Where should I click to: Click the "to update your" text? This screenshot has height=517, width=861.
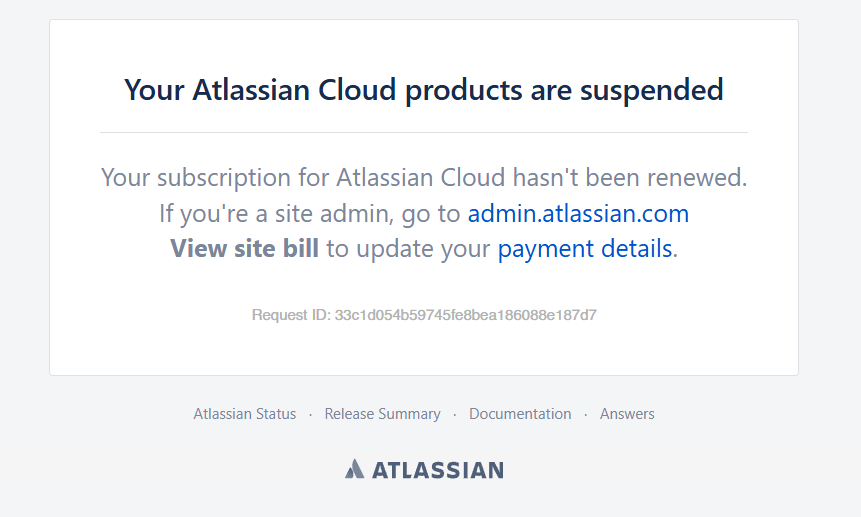point(408,249)
